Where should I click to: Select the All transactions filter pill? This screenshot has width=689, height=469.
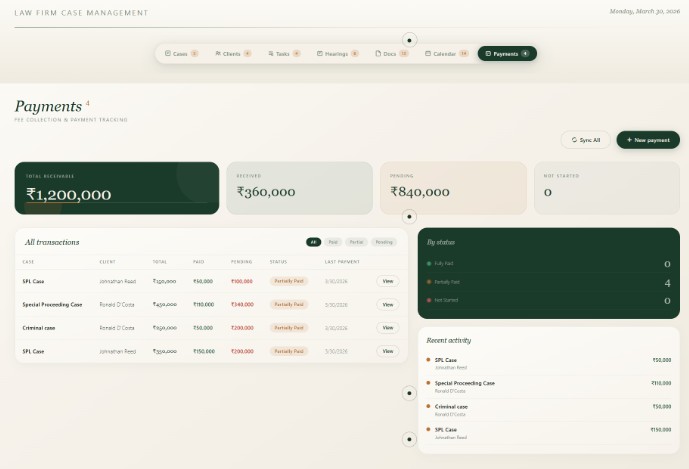coord(313,242)
